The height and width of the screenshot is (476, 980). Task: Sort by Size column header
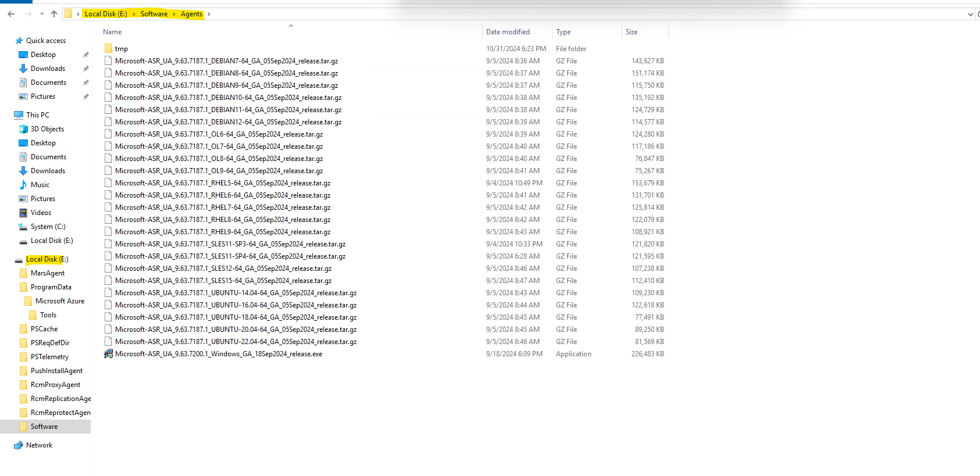(632, 32)
